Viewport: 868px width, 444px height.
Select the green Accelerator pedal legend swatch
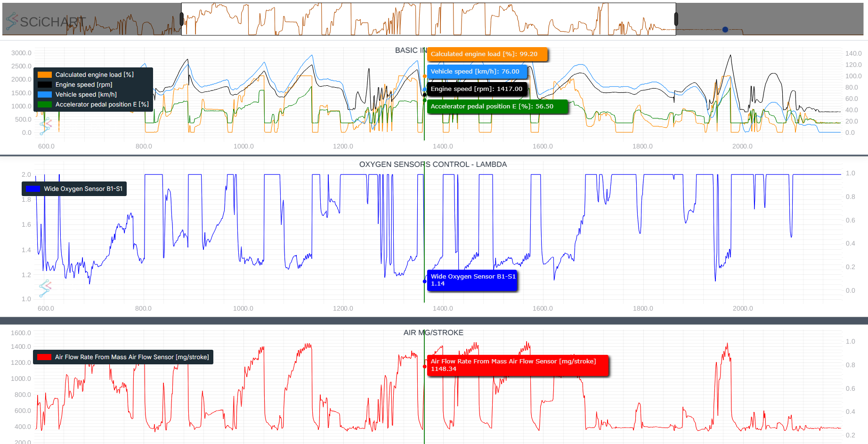pos(45,105)
